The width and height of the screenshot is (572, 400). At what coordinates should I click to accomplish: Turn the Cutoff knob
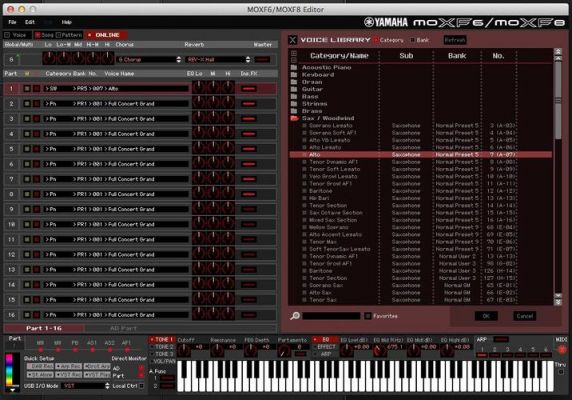click(x=183, y=350)
